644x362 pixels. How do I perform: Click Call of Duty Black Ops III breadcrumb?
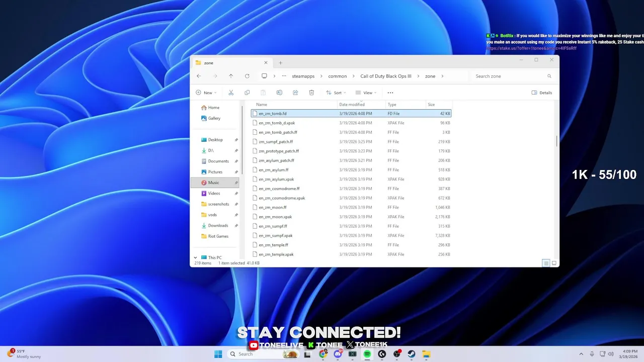[x=386, y=76]
